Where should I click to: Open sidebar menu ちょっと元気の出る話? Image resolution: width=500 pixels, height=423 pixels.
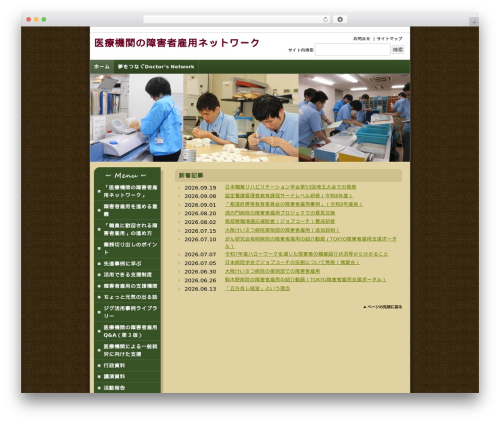[x=128, y=297]
